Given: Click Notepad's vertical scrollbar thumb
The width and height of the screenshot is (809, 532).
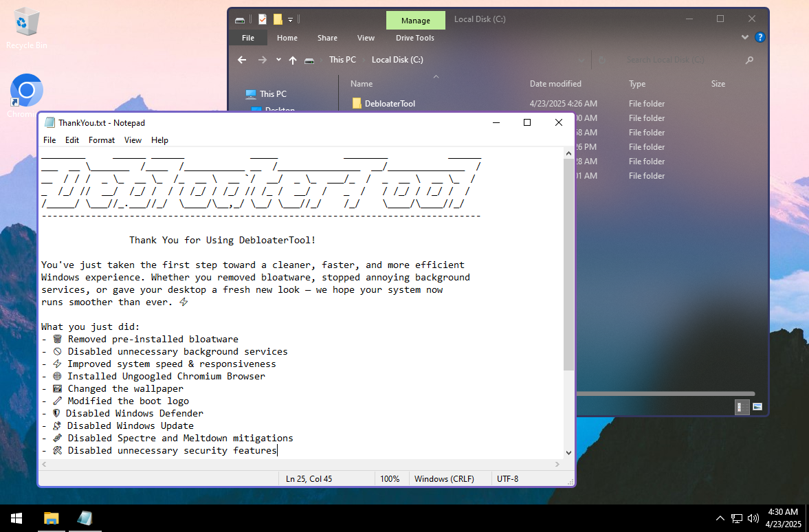Looking at the screenshot, I should (x=568, y=264).
